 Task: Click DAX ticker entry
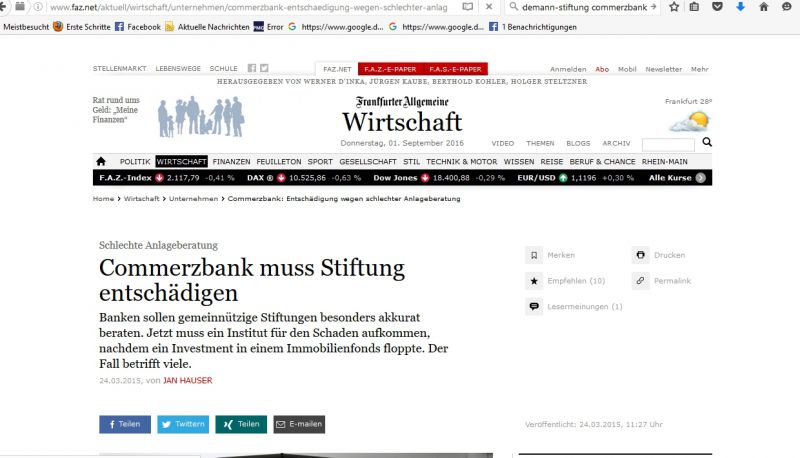[x=304, y=178]
